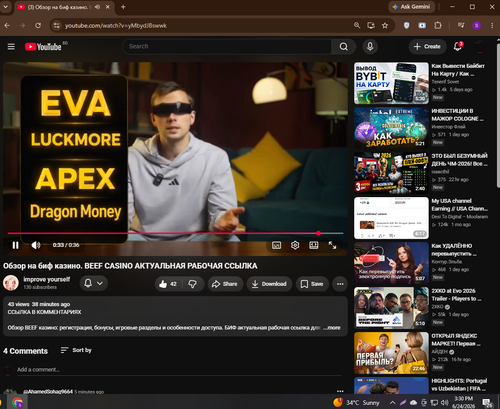Open Chrome three-dot menu
The height and width of the screenshot is (409, 500).
492,26
